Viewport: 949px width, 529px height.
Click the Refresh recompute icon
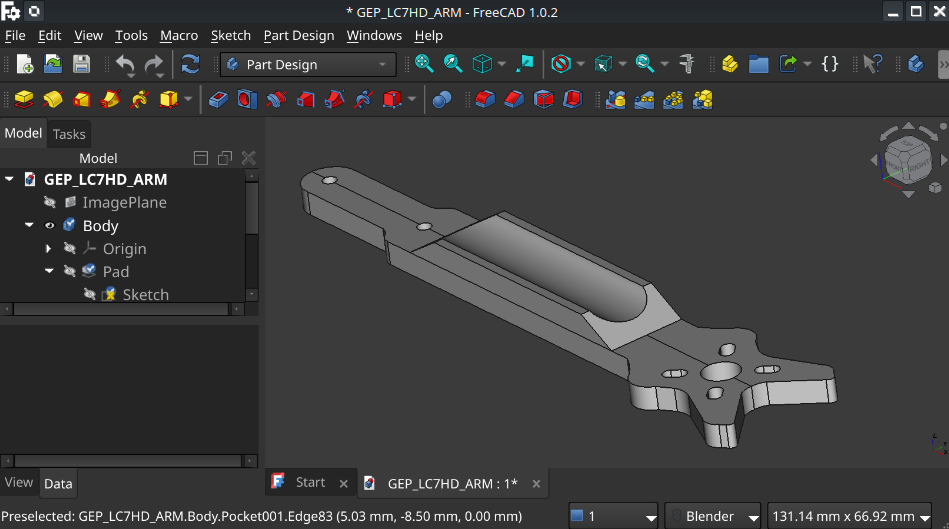[190, 64]
